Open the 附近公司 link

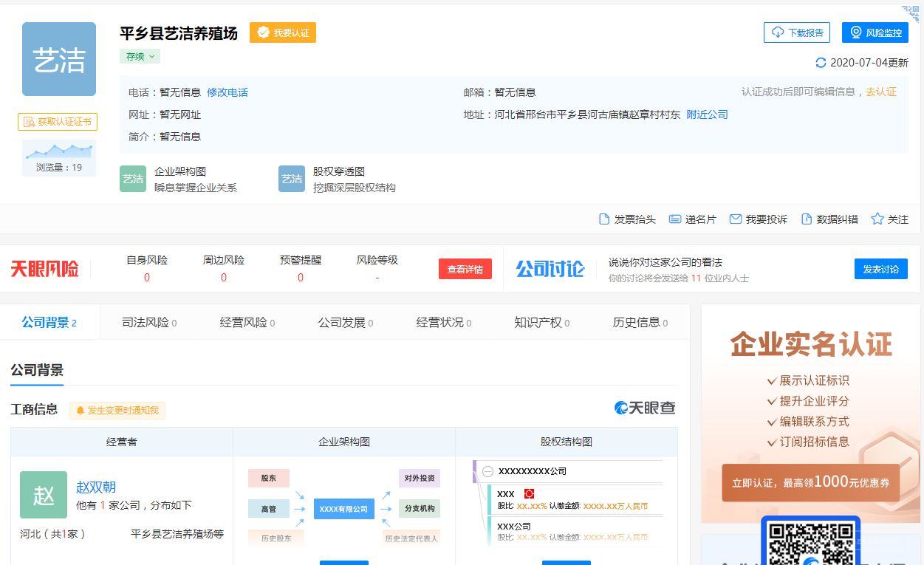[707, 114]
